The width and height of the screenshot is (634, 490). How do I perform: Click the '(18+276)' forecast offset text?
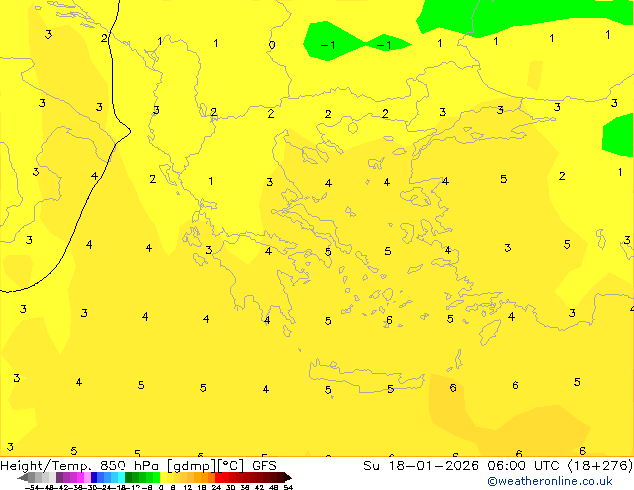click(600, 466)
